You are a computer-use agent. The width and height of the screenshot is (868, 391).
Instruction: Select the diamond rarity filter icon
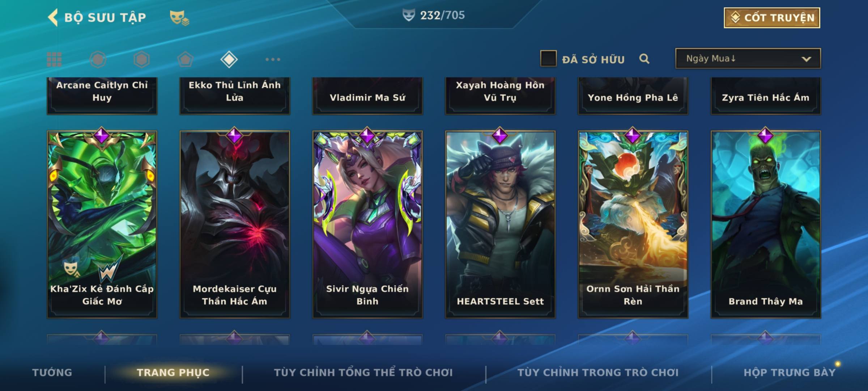click(229, 59)
